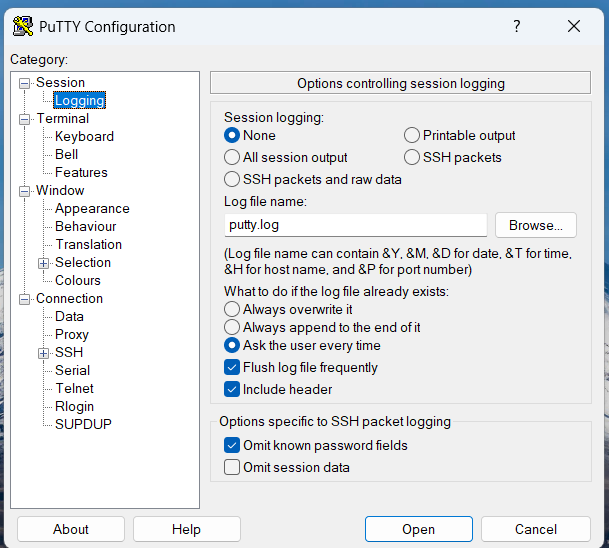
Task: Go to Keyboard settings
Action: [84, 136]
